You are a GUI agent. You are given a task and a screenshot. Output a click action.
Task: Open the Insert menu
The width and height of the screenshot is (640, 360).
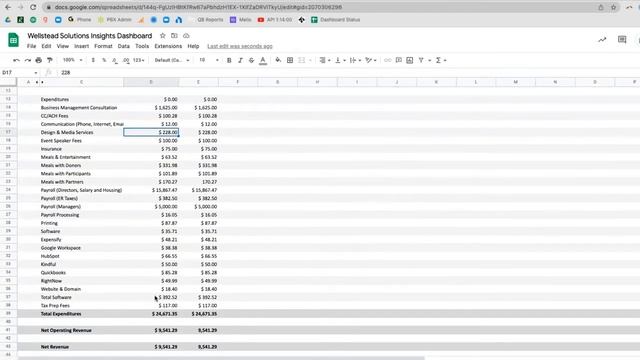[x=81, y=46]
